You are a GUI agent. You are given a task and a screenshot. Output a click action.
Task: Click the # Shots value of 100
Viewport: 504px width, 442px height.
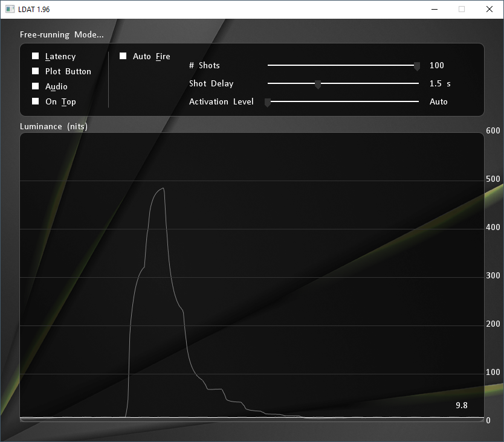436,65
